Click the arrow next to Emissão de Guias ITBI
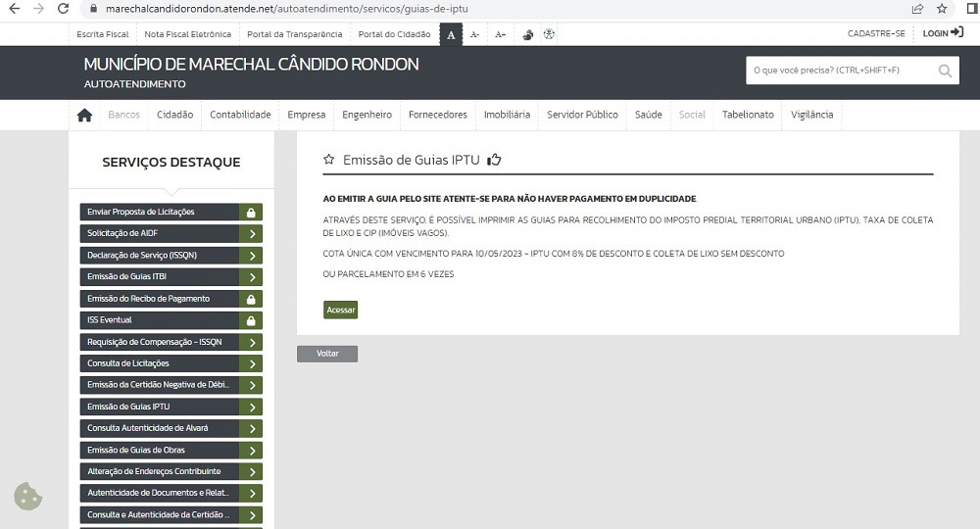This screenshot has height=529, width=980. coord(251,277)
